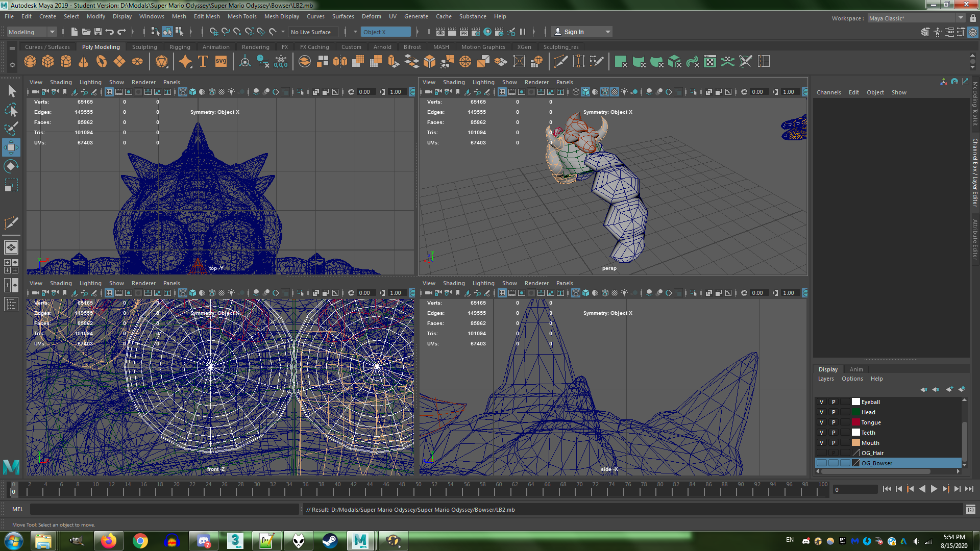Select the Scale tool in the toolbox
This screenshot has width=980, height=551.
[11, 185]
